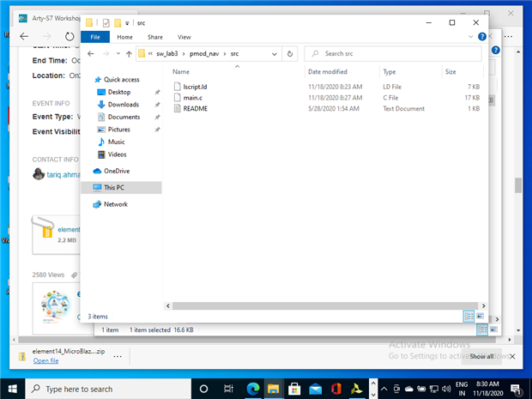Open Microsoft Edge from the taskbar
The image size is (532, 399).
coord(253,389)
